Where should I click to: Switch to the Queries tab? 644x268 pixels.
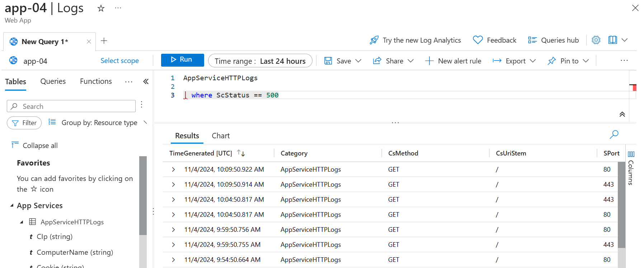coord(53,81)
